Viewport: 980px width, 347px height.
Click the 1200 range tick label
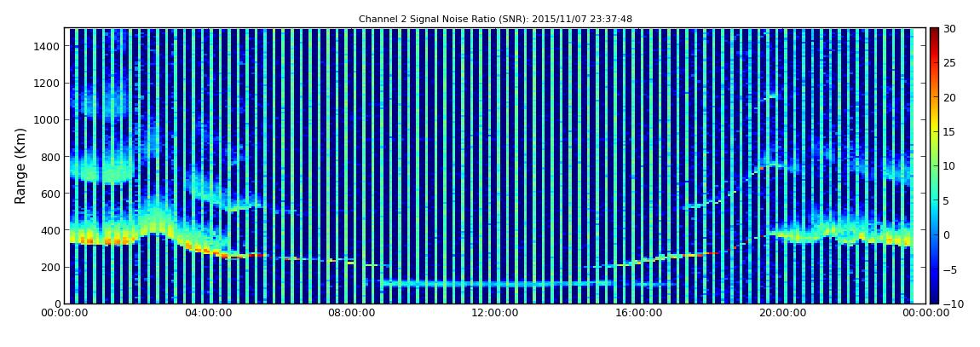pos(47,84)
